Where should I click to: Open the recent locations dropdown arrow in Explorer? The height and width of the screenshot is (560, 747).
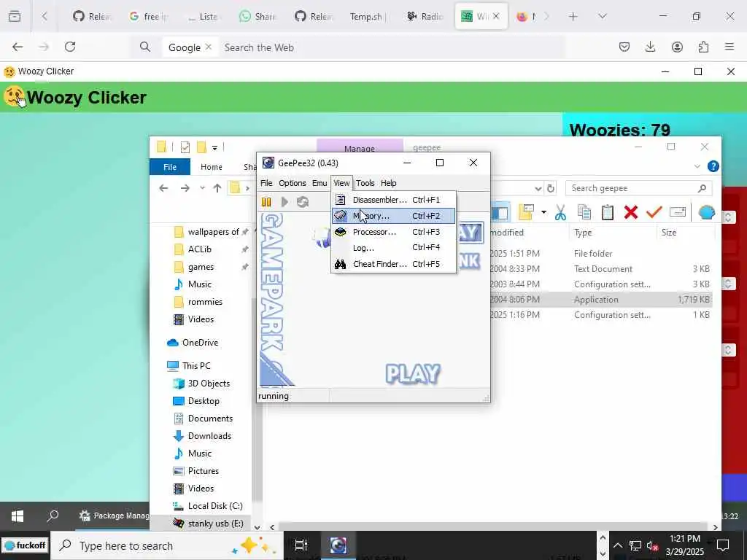pos(202,188)
